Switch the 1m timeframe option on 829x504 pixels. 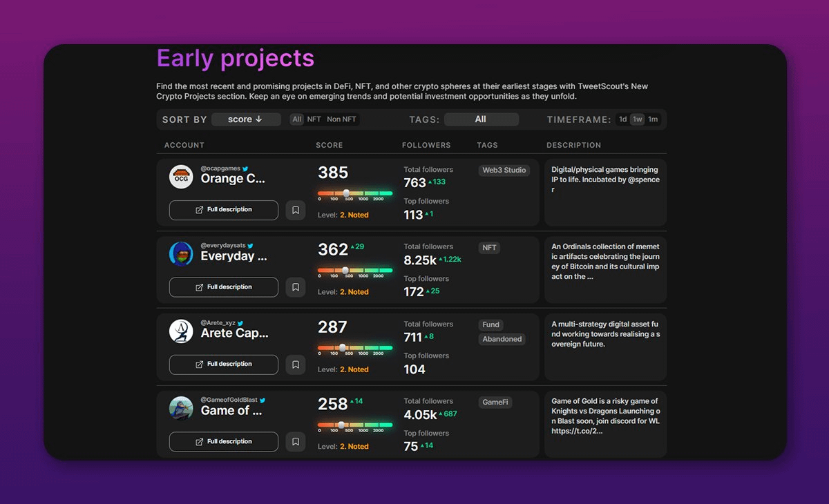click(x=653, y=119)
